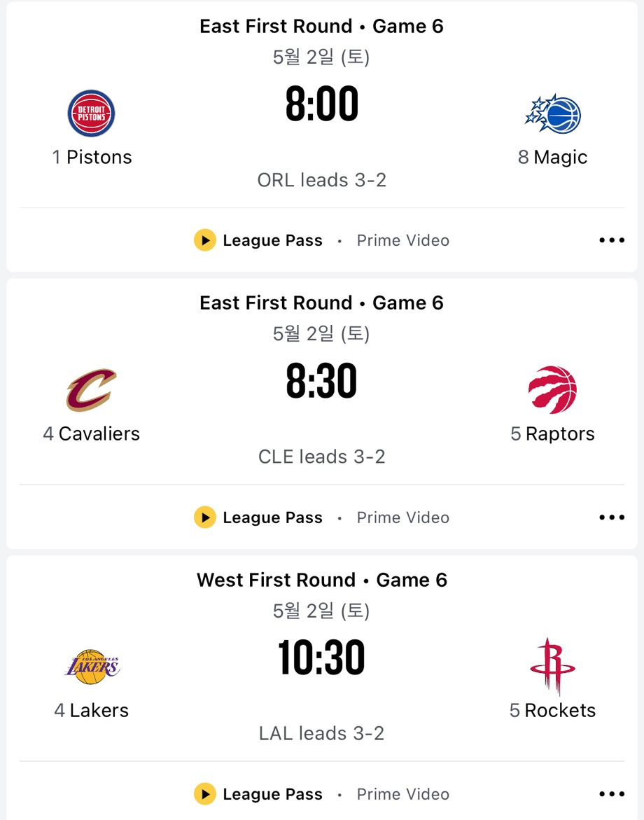The height and width of the screenshot is (820, 644).
Task: Play League Pass for Pistons vs Magic
Action: [x=258, y=240]
